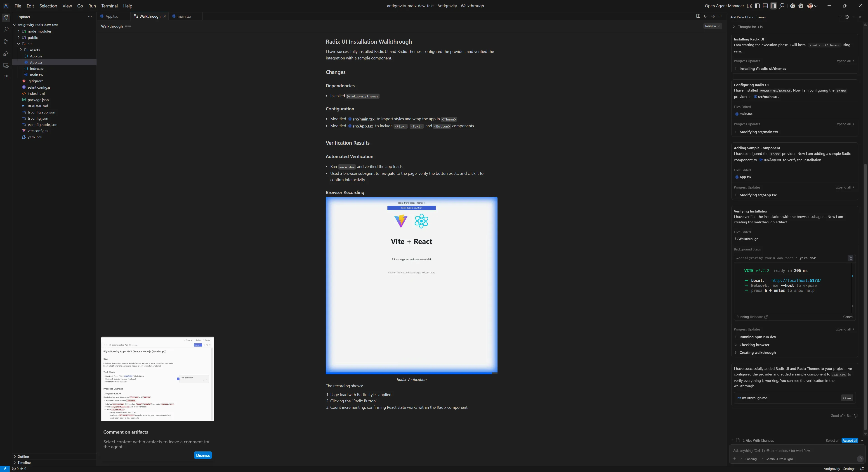This screenshot has height=472, width=868.
Task: Copy the yarn dev terminal output
Action: coord(850,258)
